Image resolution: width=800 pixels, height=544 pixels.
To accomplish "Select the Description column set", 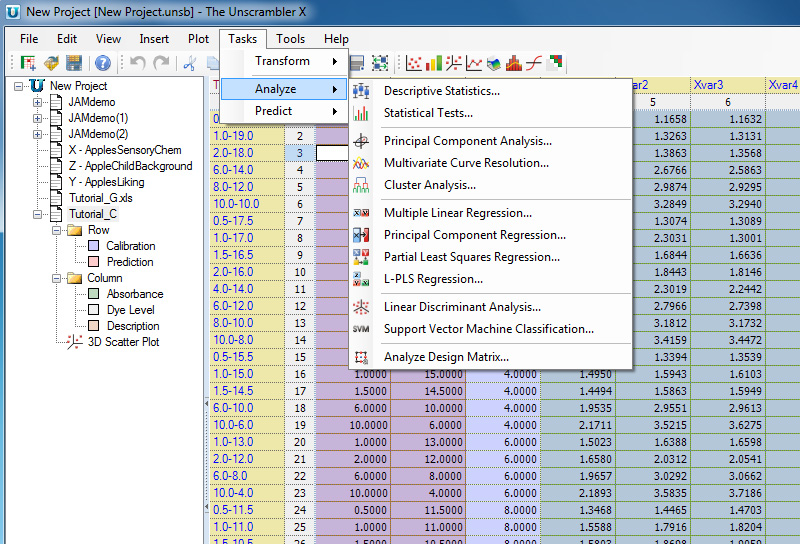I will pyautogui.click(x=133, y=326).
